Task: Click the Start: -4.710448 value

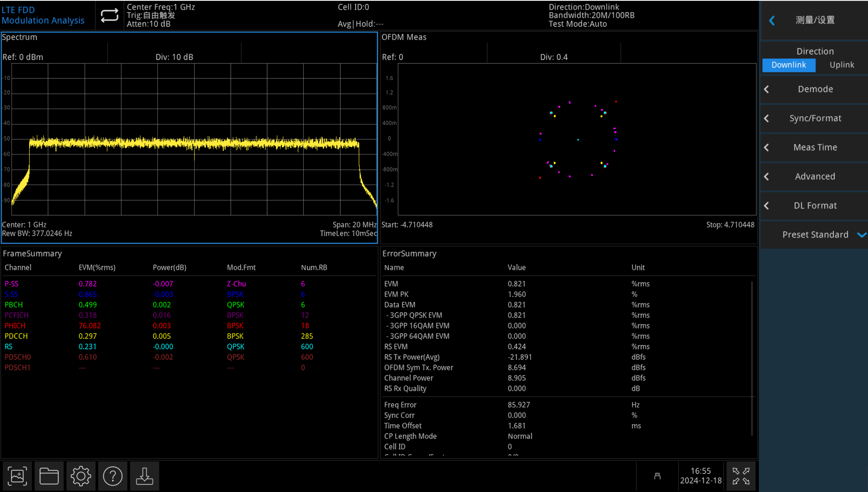Action: (407, 225)
